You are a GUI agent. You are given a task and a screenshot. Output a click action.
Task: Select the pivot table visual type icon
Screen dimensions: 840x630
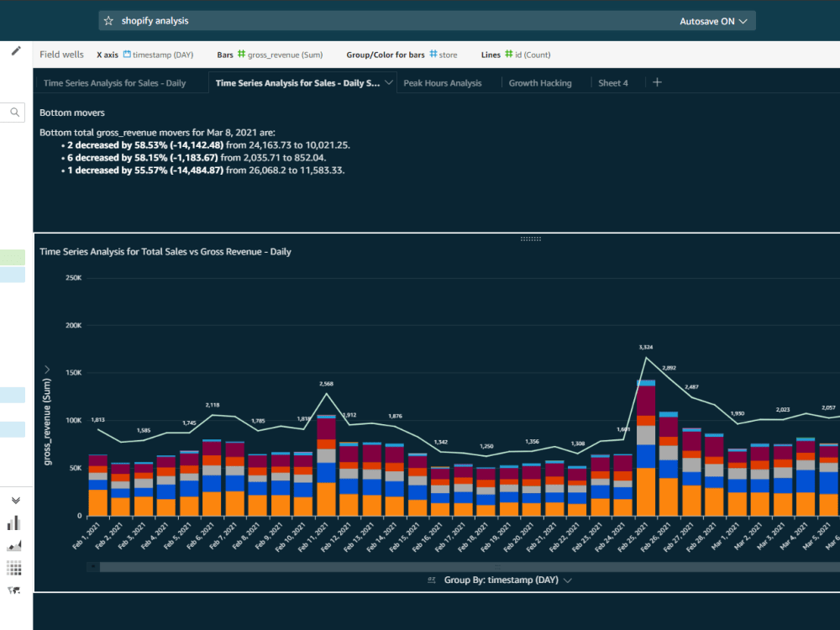pos(15,567)
